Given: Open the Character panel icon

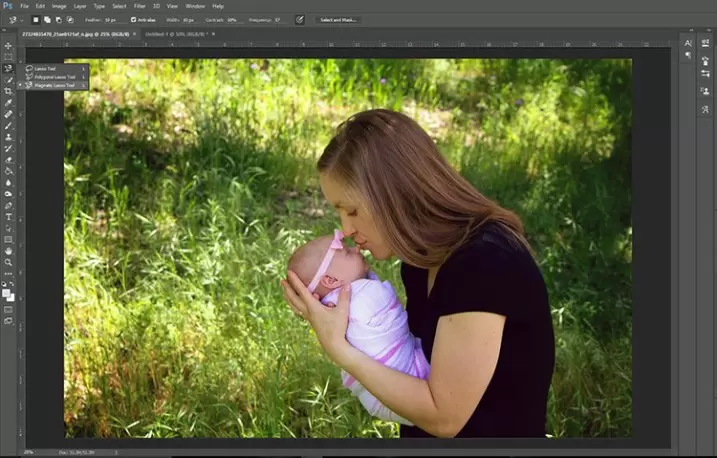Looking at the screenshot, I should pos(688,43).
